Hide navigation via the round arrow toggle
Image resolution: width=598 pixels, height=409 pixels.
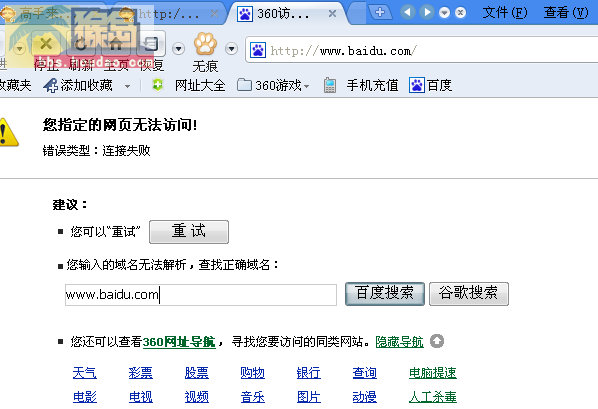coord(437,341)
